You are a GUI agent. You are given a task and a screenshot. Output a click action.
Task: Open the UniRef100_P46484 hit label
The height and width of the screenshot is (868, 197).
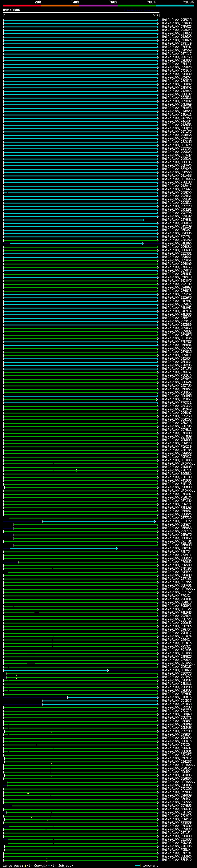point(177,122)
